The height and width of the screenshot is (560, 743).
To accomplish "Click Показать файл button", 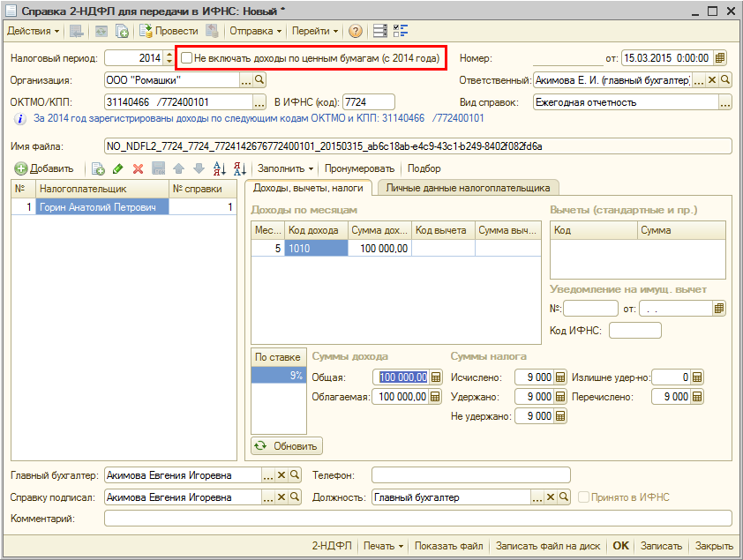I will [x=449, y=546].
